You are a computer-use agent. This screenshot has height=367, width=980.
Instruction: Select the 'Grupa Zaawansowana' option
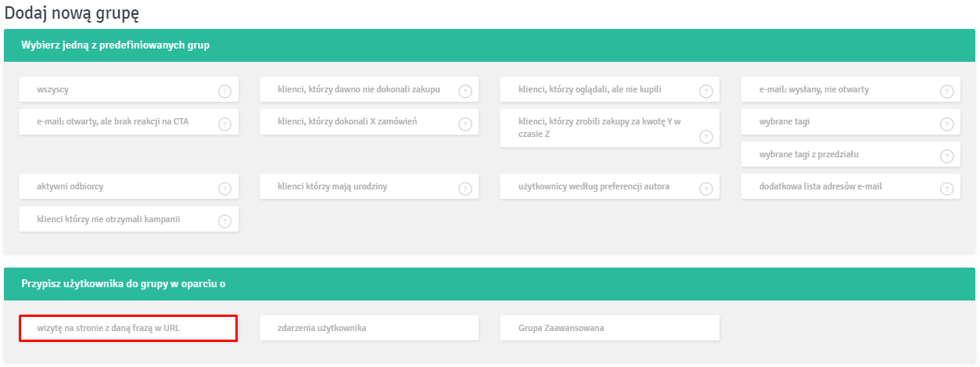click(x=610, y=328)
